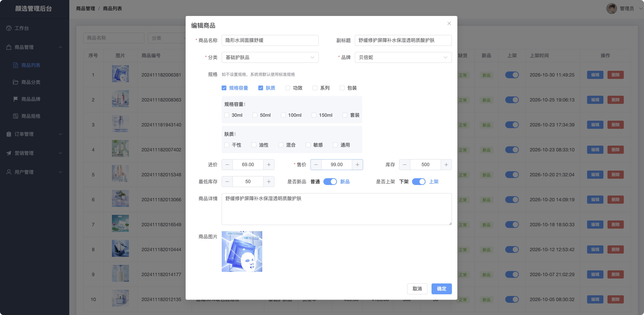Decrease 库存 with minus button
Image resolution: width=644 pixels, height=315 pixels.
tap(405, 165)
